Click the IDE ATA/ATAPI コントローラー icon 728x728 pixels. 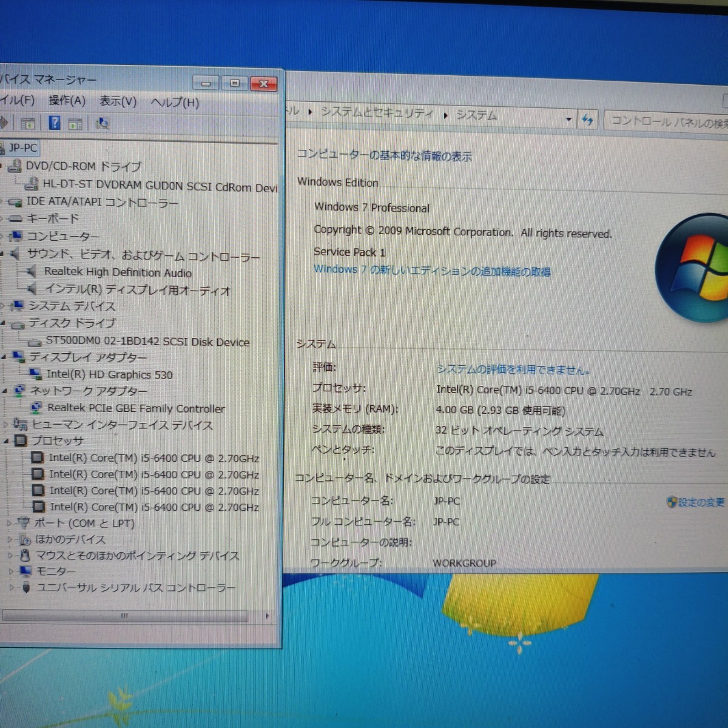(x=15, y=201)
